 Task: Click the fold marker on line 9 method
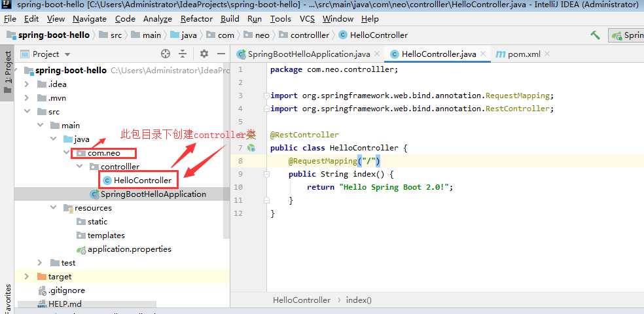click(x=266, y=174)
